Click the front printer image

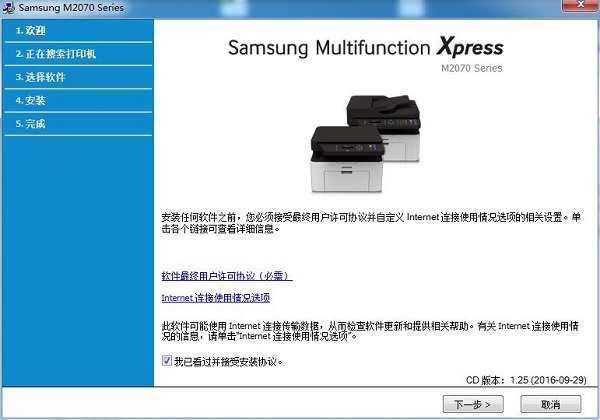click(347, 159)
